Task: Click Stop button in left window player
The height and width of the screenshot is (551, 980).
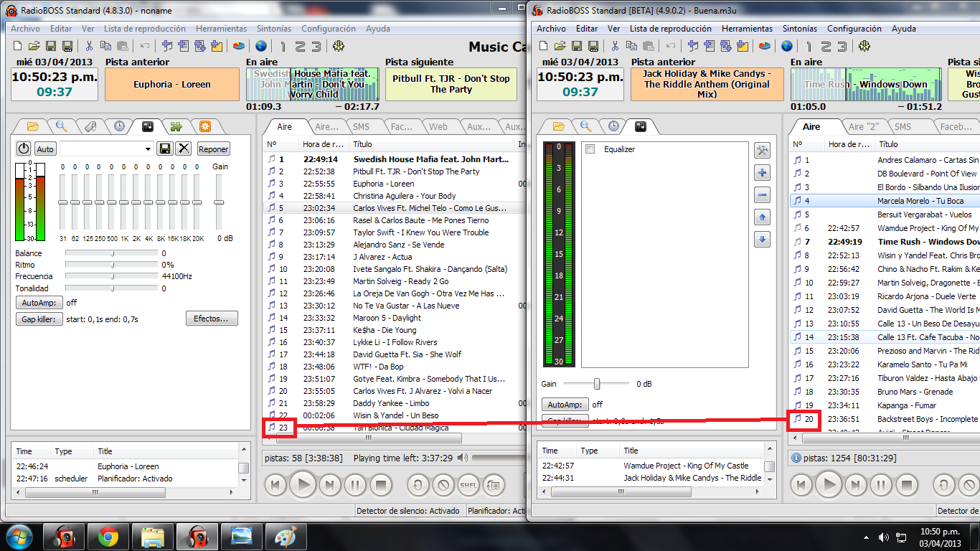Action: click(x=381, y=485)
